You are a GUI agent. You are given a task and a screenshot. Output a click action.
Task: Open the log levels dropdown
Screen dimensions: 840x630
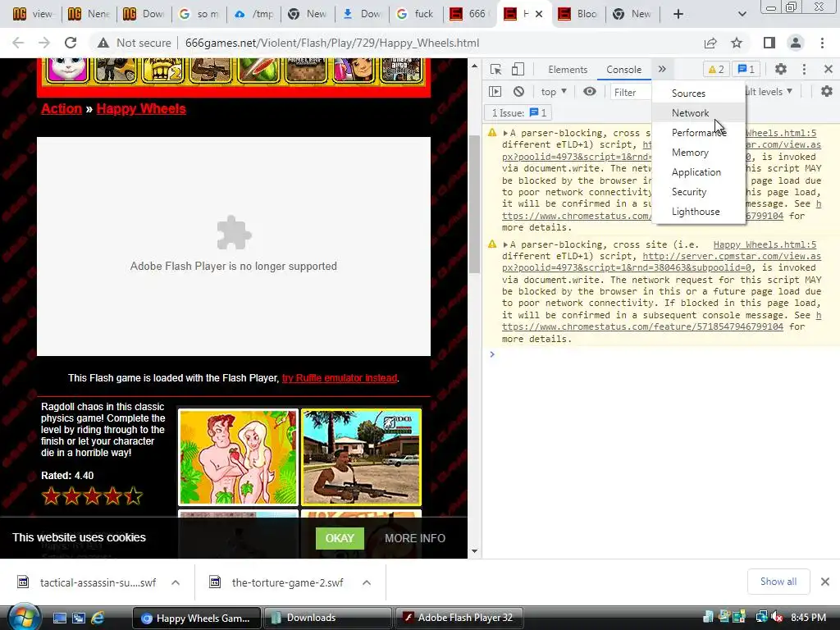click(769, 92)
